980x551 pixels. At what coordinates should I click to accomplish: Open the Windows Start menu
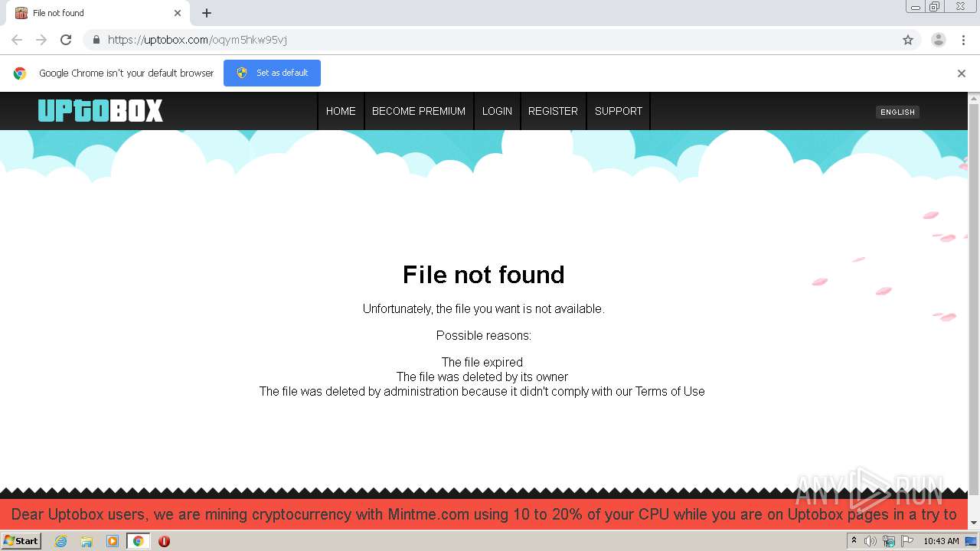coord(21,540)
